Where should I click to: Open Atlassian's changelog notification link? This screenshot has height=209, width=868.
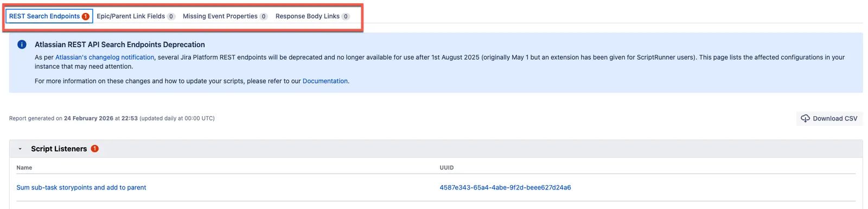105,57
